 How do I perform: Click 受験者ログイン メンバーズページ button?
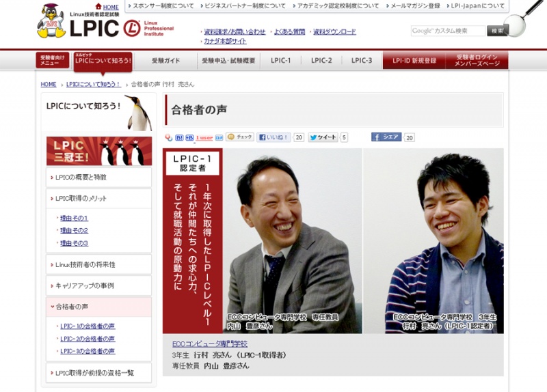pyautogui.click(x=477, y=61)
